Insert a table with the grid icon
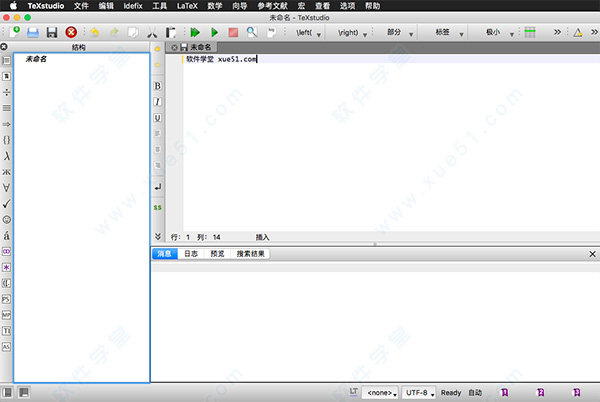Screen dimensions: 600x402 pyautogui.click(x=530, y=33)
